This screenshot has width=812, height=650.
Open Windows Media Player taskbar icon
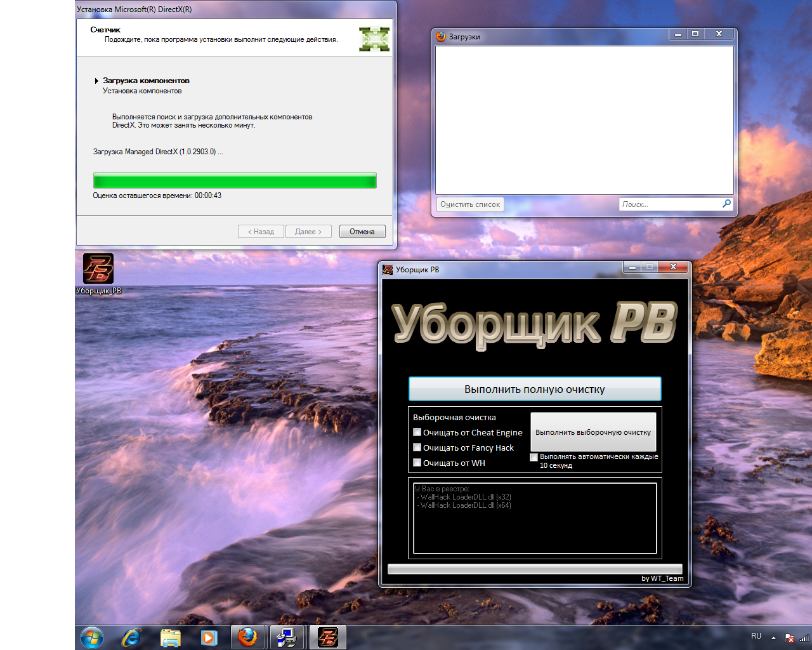tap(209, 637)
